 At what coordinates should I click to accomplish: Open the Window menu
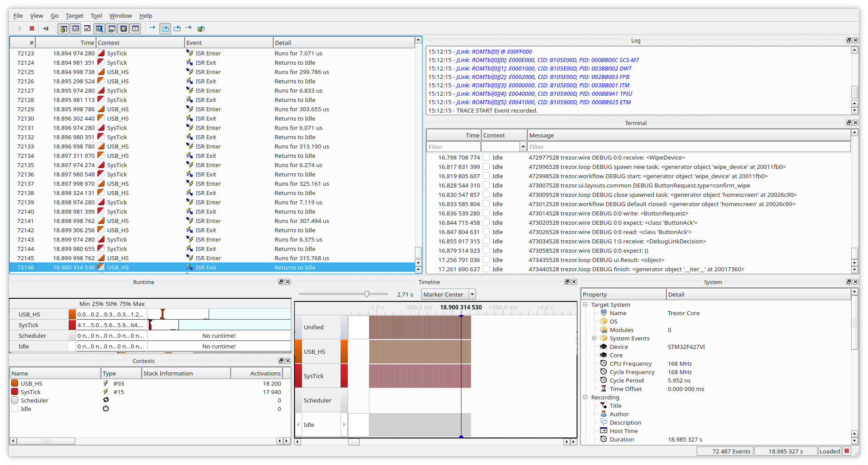click(x=120, y=16)
